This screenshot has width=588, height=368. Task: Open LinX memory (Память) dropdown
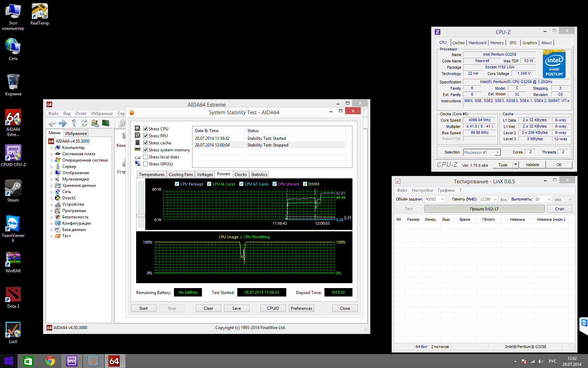click(495, 199)
